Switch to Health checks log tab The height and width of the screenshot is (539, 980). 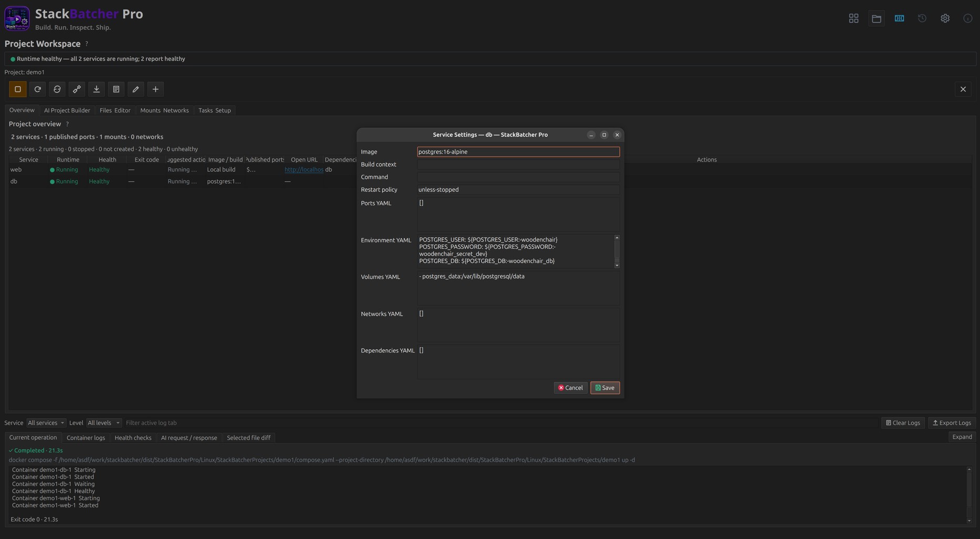(133, 438)
